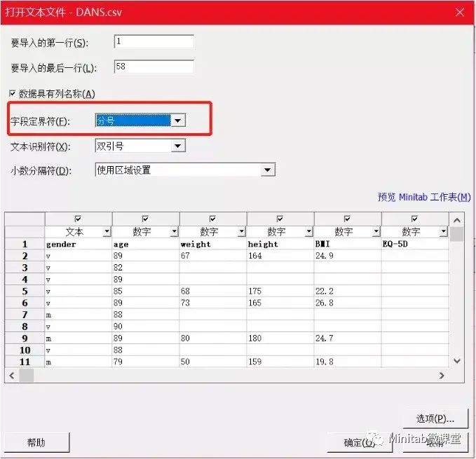
Task: Click the last row to import field
Action: click(154, 67)
